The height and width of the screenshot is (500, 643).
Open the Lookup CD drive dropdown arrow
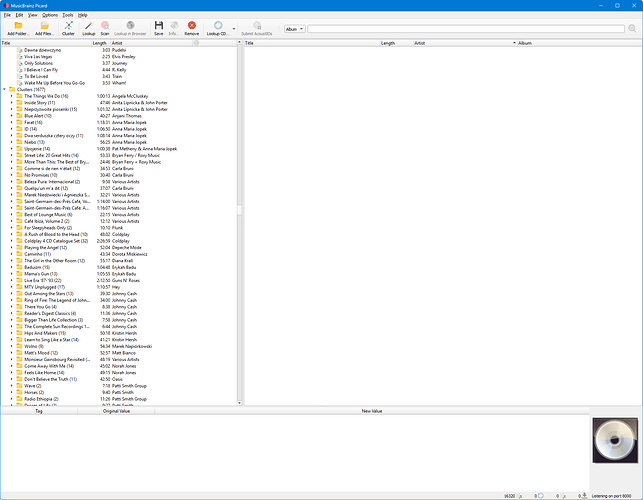234,29
